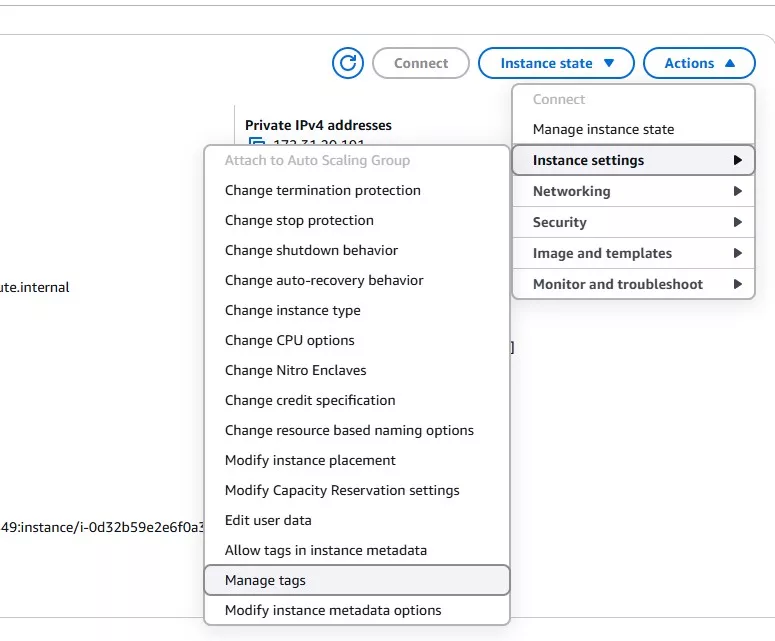Choose Change CPU options
This screenshot has height=641, width=775.
[x=290, y=340]
